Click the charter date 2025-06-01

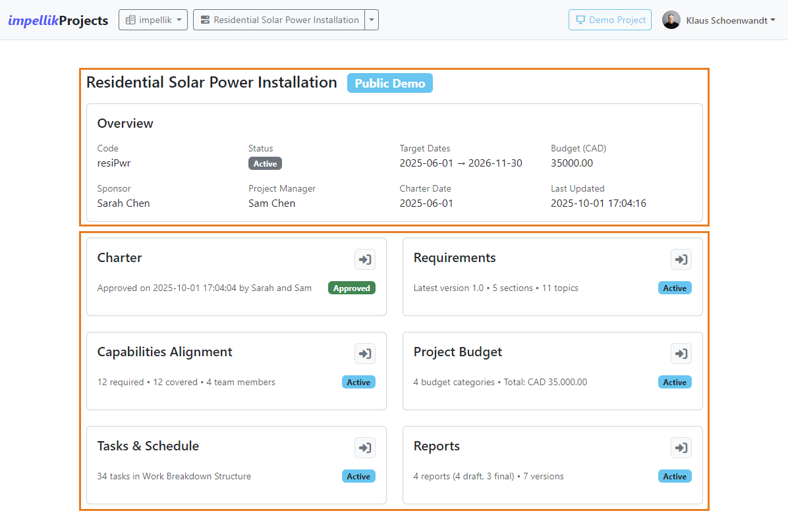(426, 203)
